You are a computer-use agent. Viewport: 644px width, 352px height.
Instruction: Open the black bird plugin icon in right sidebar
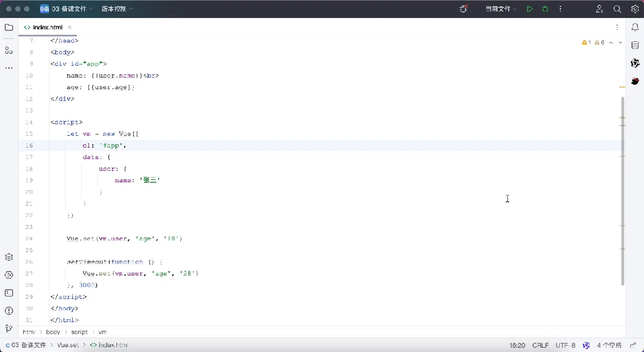[635, 81]
